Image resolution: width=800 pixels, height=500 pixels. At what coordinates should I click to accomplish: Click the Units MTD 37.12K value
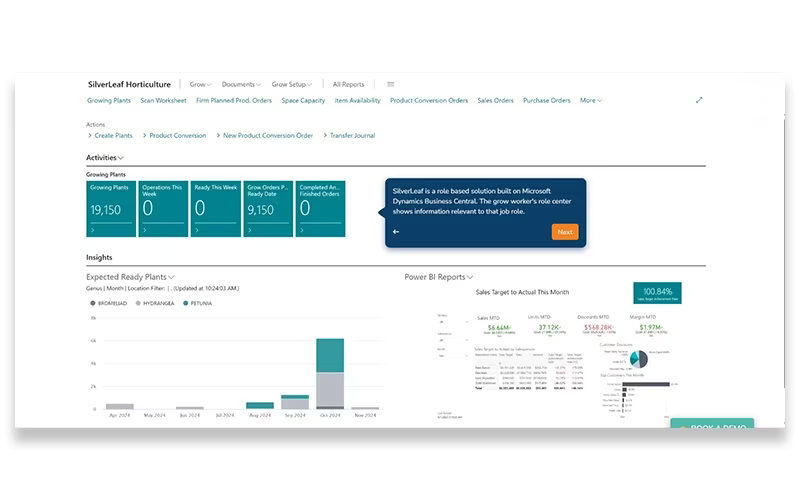549,327
